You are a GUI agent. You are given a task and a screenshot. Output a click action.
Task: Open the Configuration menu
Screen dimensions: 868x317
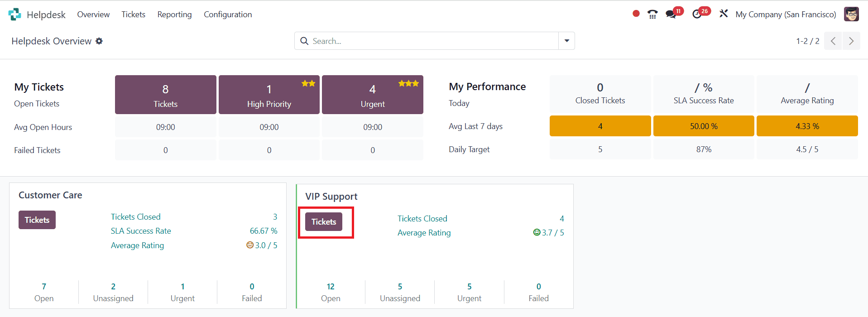[x=228, y=14]
